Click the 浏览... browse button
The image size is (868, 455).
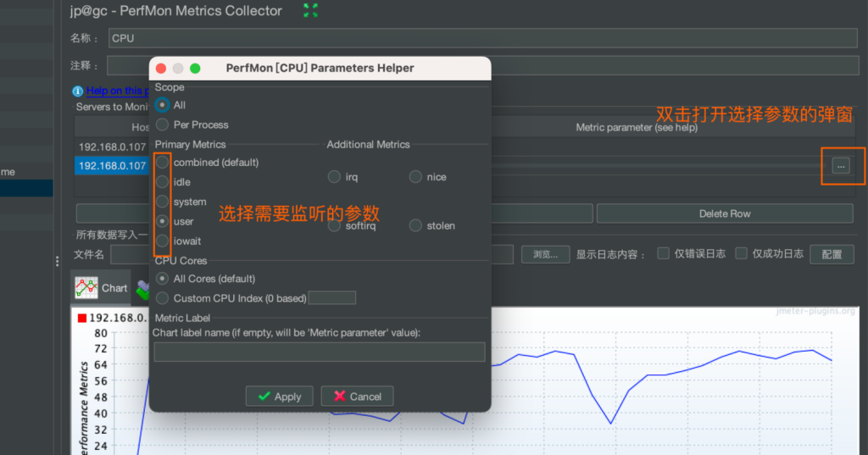click(545, 254)
